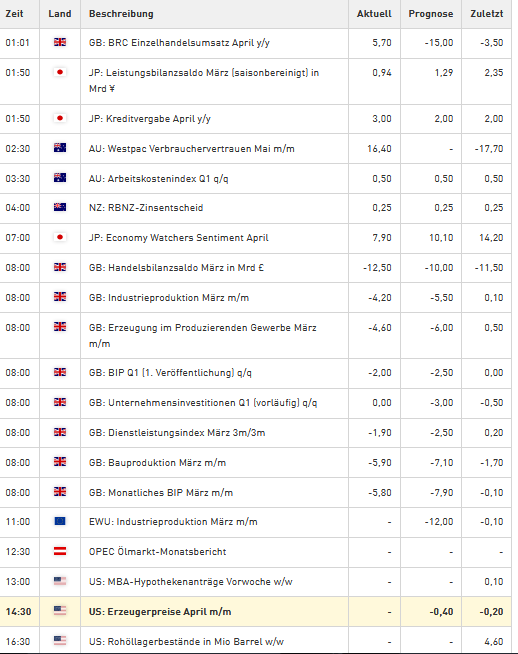Click the UK flag beside Erzeugung im Produzierenden Gewerbe
The width and height of the screenshot is (518, 654).
[x=60, y=327]
